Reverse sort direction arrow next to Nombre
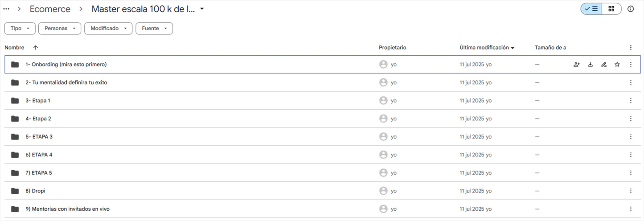 36,48
